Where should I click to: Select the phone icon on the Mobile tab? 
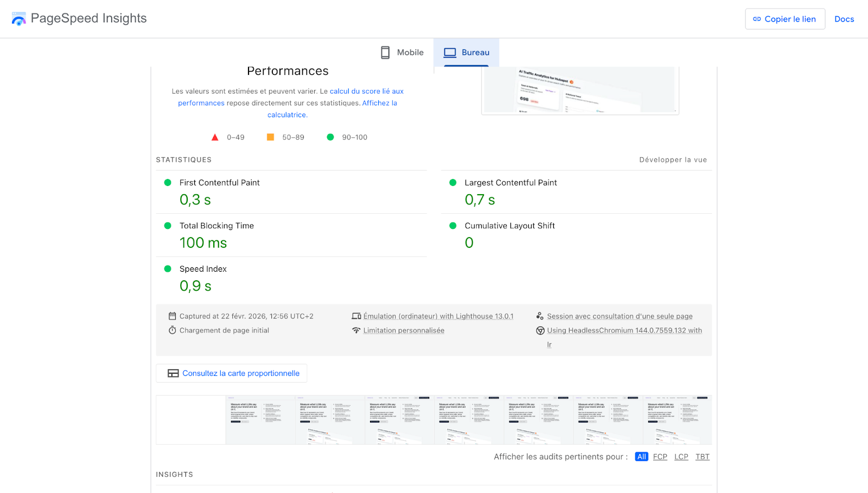pos(385,52)
